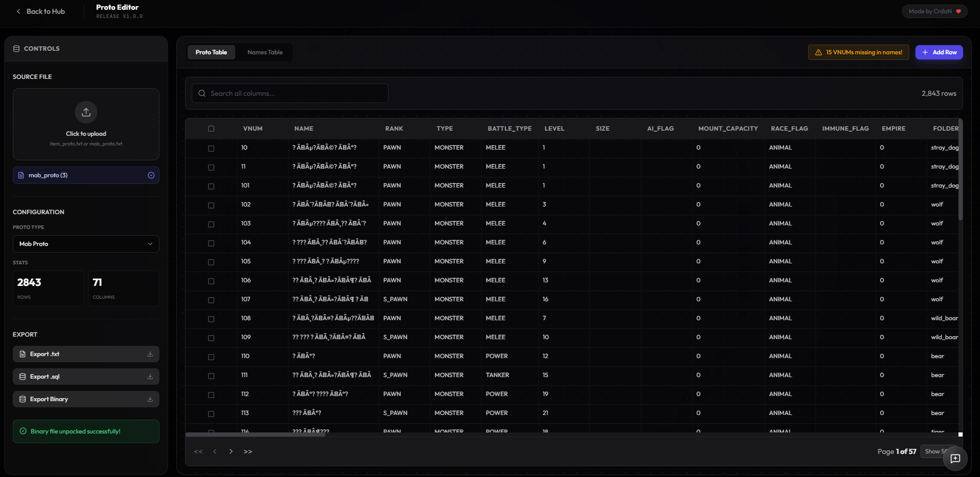The height and width of the screenshot is (477, 980).
Task: Click the upload icon in source file area
Action: pyautogui.click(x=86, y=112)
